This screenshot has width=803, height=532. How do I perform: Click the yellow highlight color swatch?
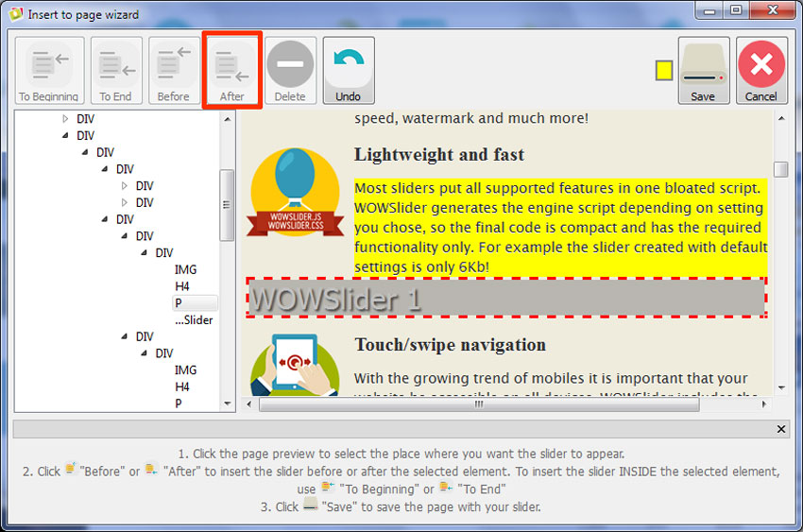coord(664,70)
